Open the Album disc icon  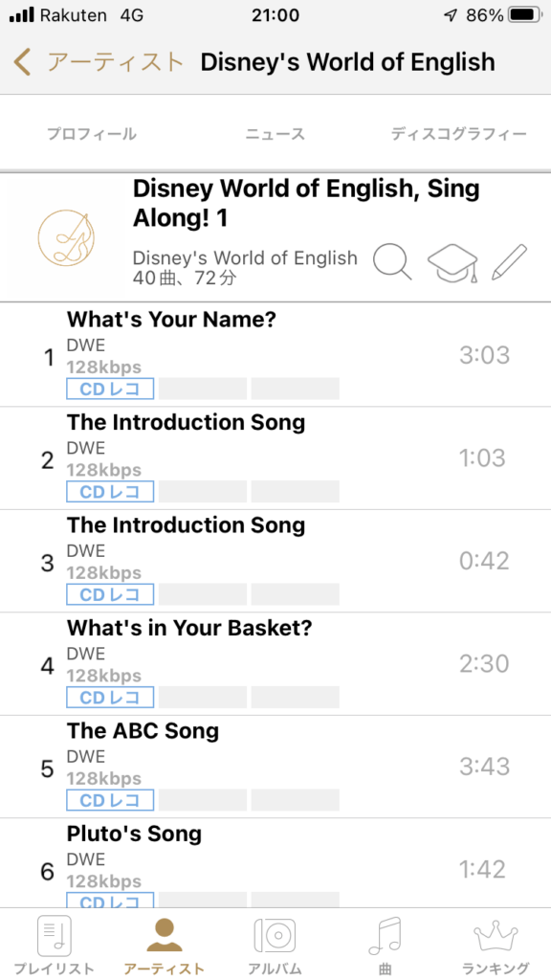275,936
